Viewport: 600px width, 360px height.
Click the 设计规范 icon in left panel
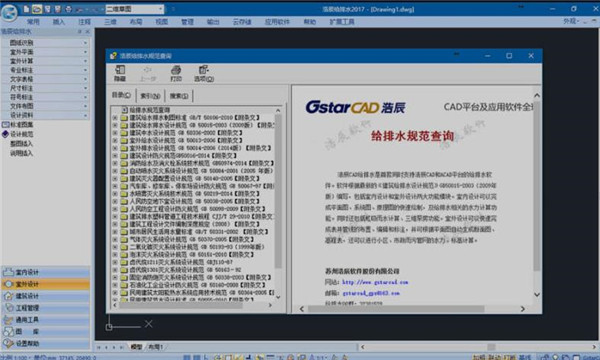pos(6,134)
